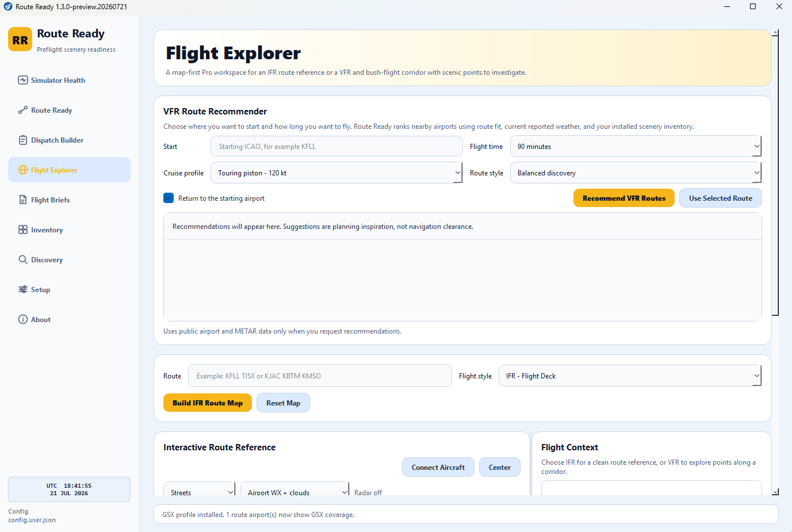
Task: Focus the Starting ICAO input field
Action: (x=336, y=146)
